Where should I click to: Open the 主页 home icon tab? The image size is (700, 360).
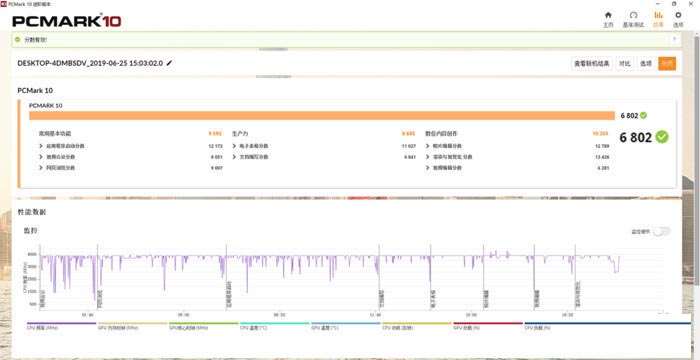pos(608,19)
